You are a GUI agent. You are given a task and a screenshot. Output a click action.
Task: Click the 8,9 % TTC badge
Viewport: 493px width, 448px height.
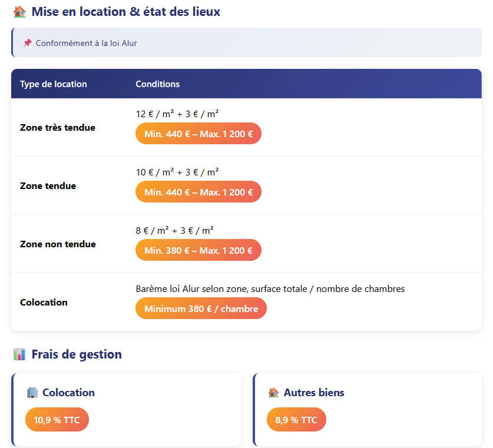click(x=296, y=420)
